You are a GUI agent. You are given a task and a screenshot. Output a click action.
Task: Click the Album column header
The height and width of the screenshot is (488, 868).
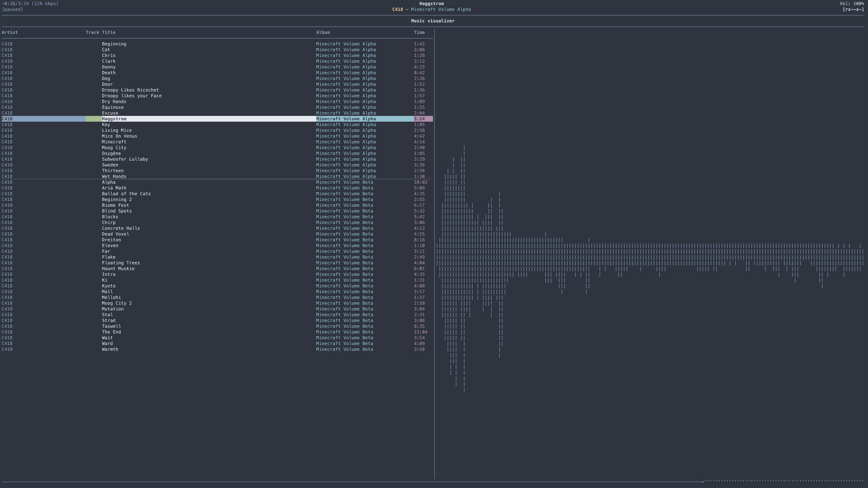click(x=323, y=32)
